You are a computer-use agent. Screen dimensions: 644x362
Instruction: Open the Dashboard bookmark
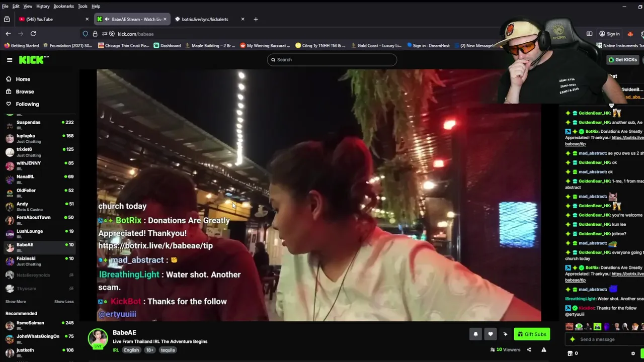pyautogui.click(x=167, y=46)
